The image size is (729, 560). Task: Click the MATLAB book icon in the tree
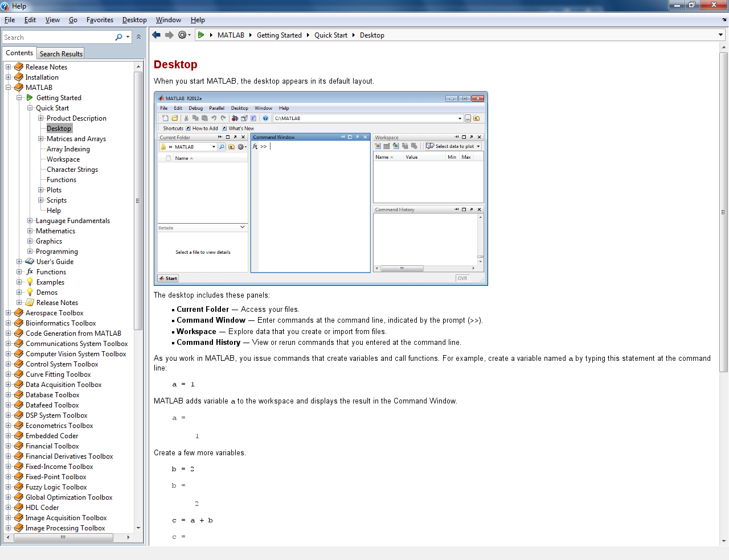click(19, 87)
